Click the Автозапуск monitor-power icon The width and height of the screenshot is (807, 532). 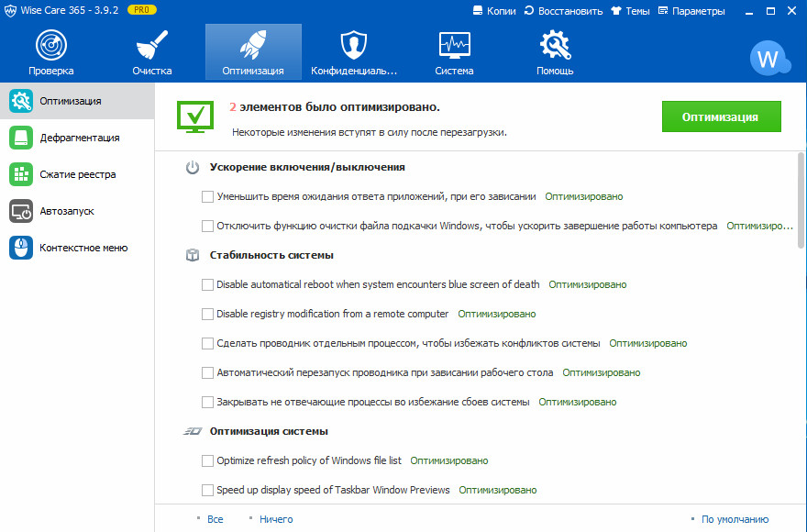click(21, 211)
